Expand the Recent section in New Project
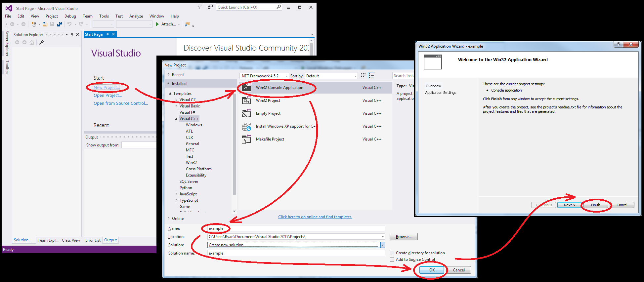This screenshot has height=282, width=644. click(168, 75)
